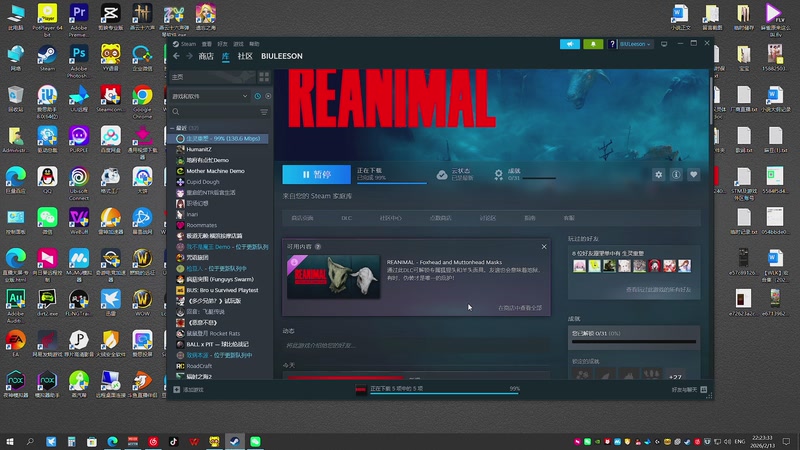
Task: Select BALL x PIT in library list
Action: pos(219,344)
